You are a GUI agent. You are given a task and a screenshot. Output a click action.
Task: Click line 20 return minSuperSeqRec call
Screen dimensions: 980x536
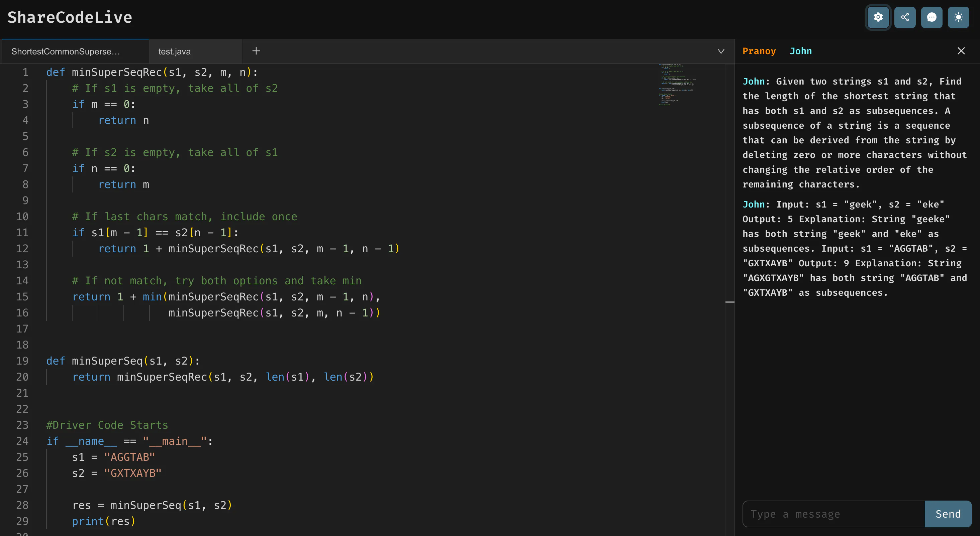click(223, 377)
